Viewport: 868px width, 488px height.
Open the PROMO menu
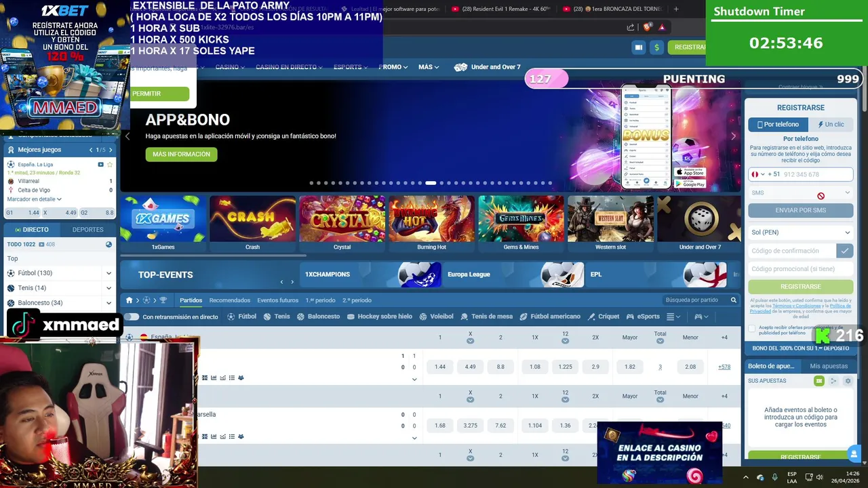[x=393, y=67]
